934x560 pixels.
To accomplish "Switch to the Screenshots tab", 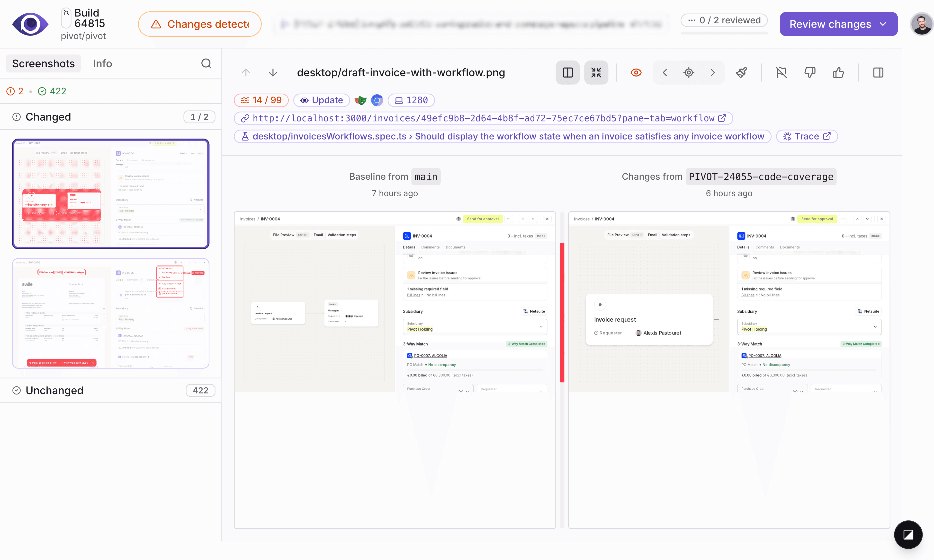I will 43,63.
